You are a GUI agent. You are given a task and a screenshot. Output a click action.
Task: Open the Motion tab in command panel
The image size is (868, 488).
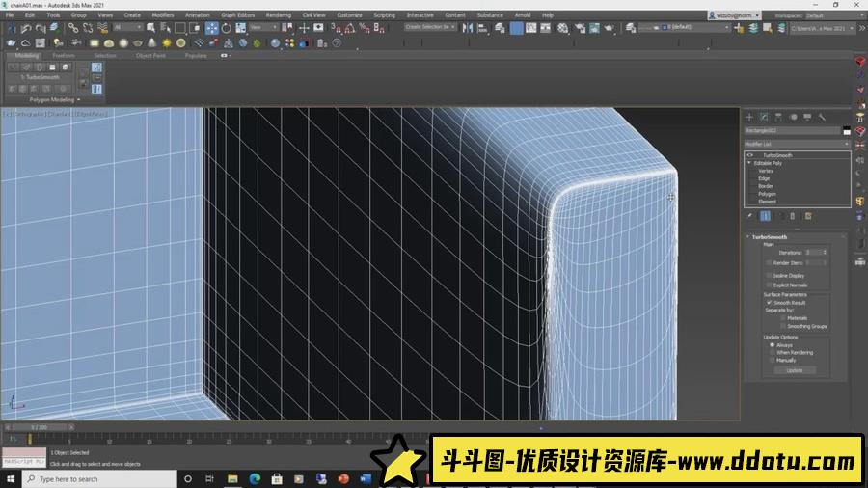(794, 117)
